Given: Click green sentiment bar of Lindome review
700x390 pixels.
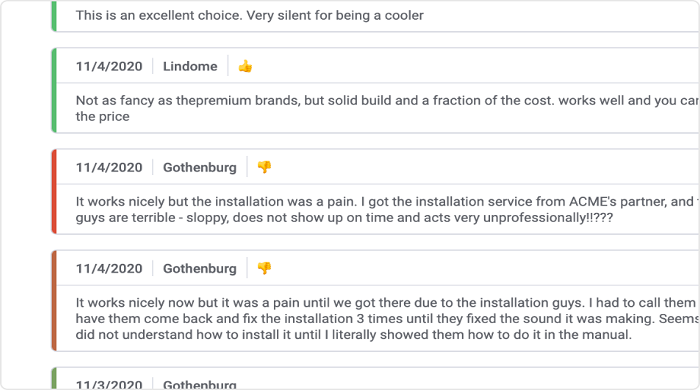Looking at the screenshot, I should click(x=54, y=90).
